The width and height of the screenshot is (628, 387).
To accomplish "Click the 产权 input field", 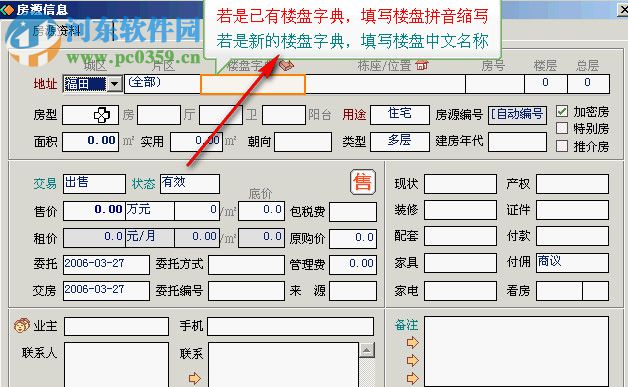I will (572, 184).
